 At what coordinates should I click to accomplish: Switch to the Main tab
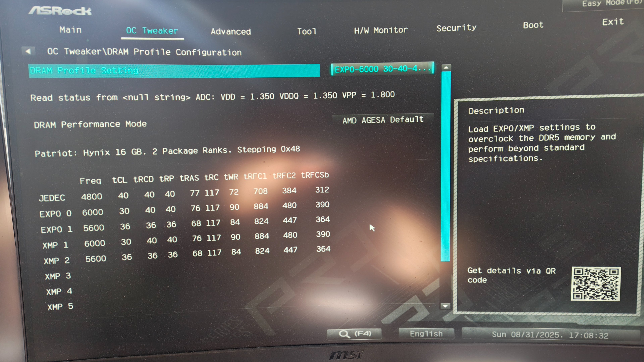tap(70, 30)
